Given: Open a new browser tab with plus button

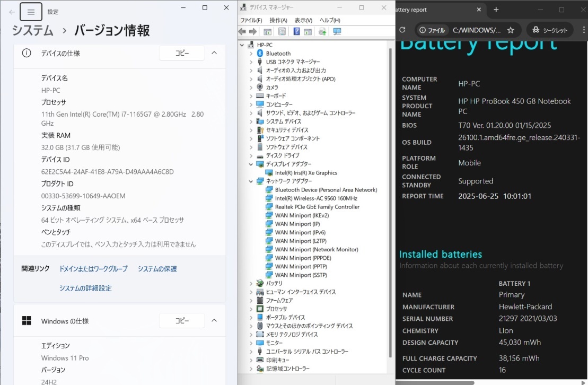Looking at the screenshot, I should 496,10.
